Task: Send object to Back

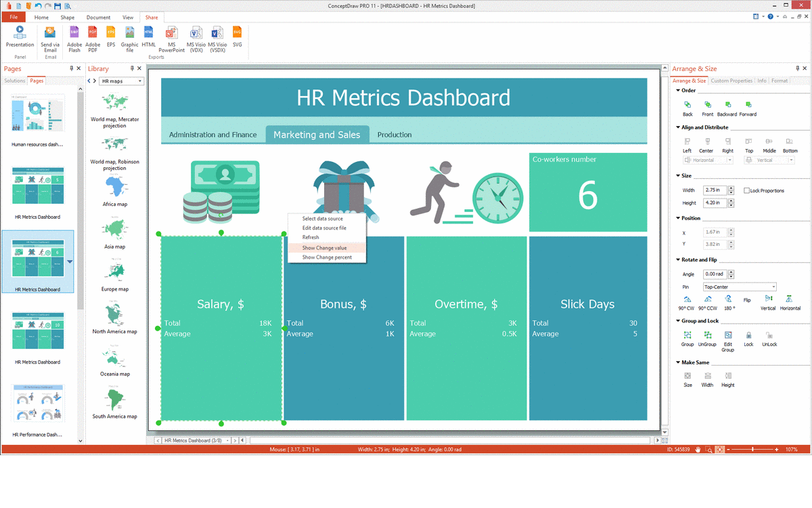Action: point(687,108)
